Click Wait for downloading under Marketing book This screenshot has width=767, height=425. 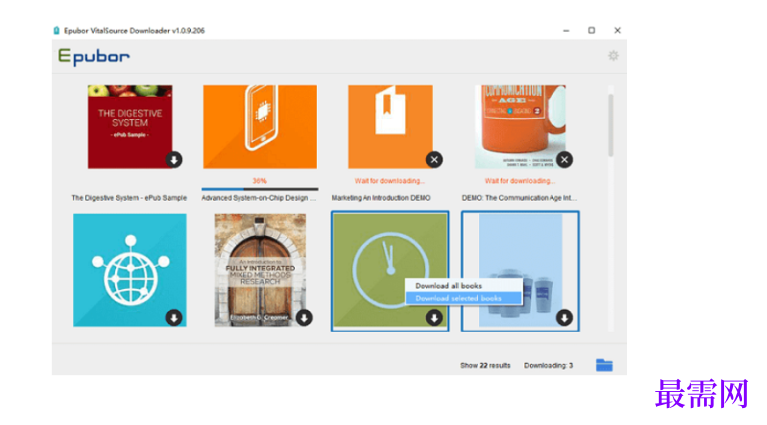coord(390,181)
